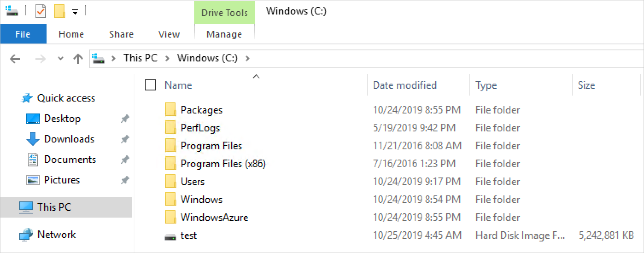Viewport: 644px width, 253px height.
Task: Open the Customize Quick Access Toolbar dropdown
Action: pos(75,11)
